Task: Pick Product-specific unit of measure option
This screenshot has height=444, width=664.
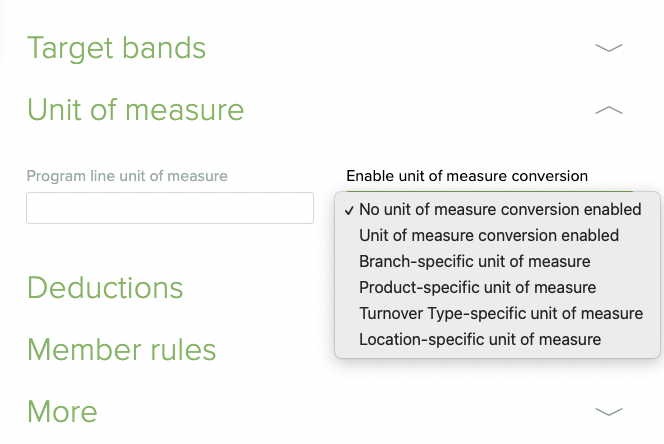Action: (477, 288)
